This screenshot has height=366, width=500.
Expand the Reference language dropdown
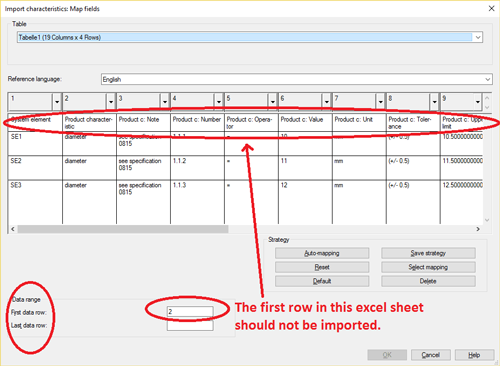pyautogui.click(x=488, y=79)
